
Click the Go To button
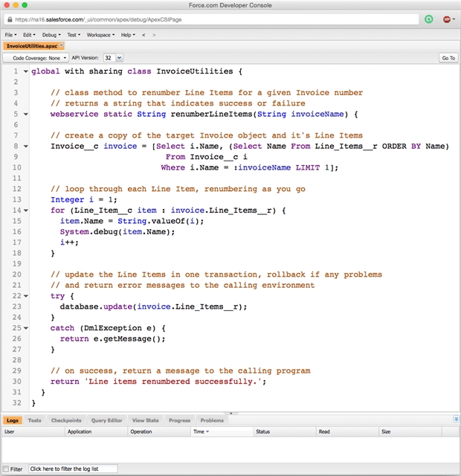coord(448,58)
